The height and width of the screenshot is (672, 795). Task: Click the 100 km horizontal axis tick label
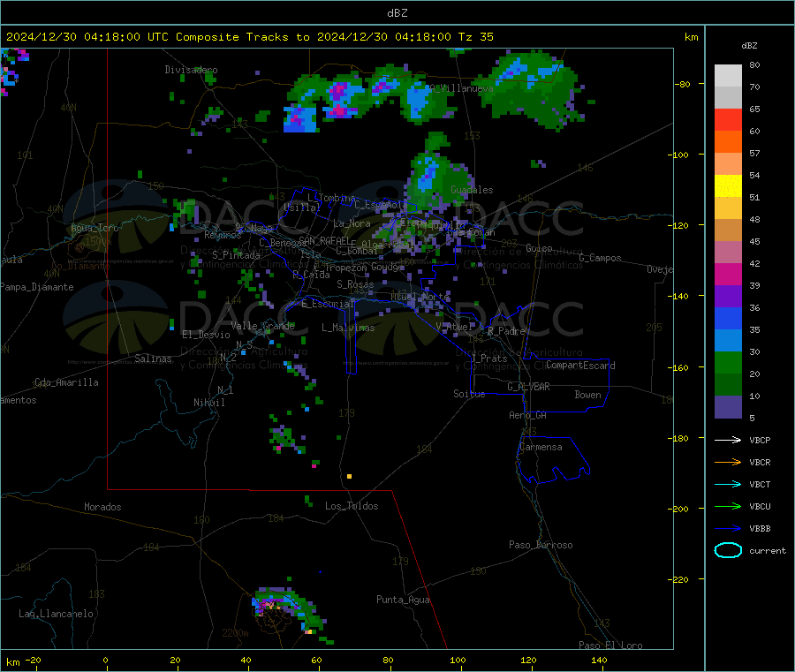point(458,660)
